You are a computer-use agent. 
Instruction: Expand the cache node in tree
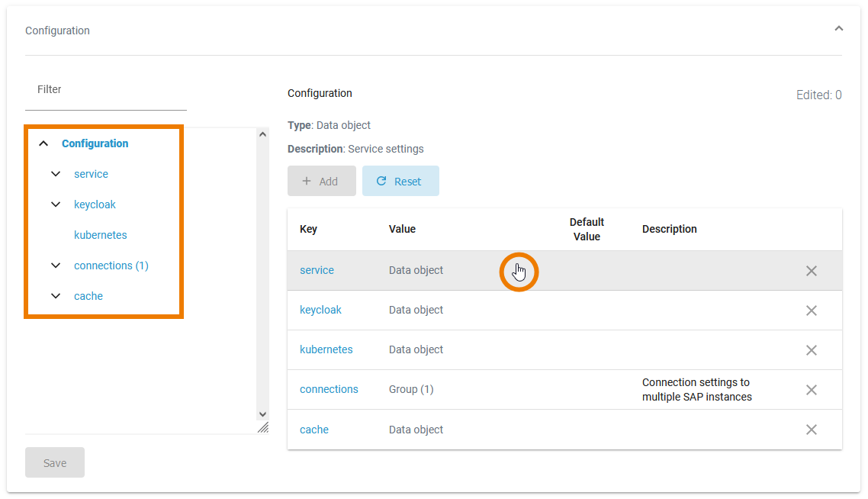(56, 296)
